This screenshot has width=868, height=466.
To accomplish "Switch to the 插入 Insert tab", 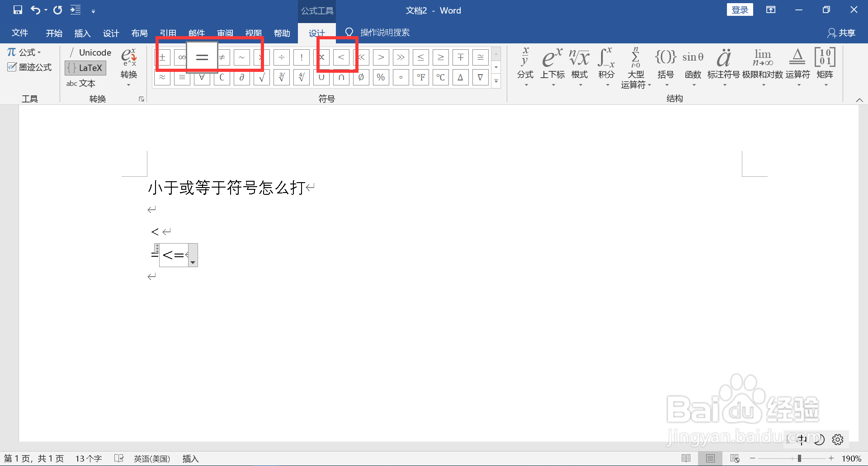I will coord(82,33).
